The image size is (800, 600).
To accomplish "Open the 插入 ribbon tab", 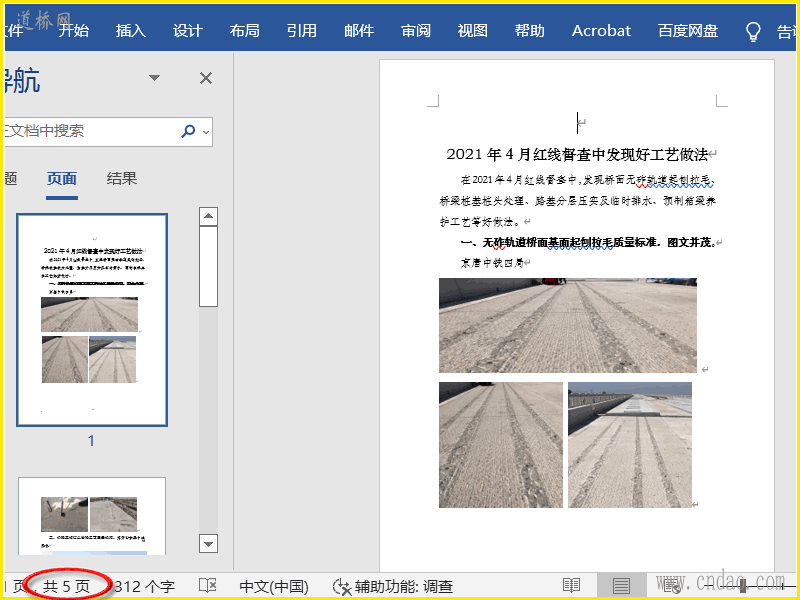I will pos(131,31).
